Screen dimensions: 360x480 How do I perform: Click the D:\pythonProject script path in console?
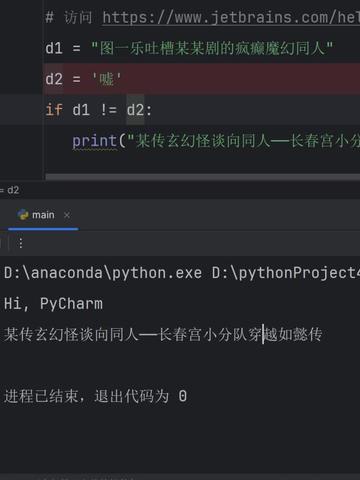point(286,273)
